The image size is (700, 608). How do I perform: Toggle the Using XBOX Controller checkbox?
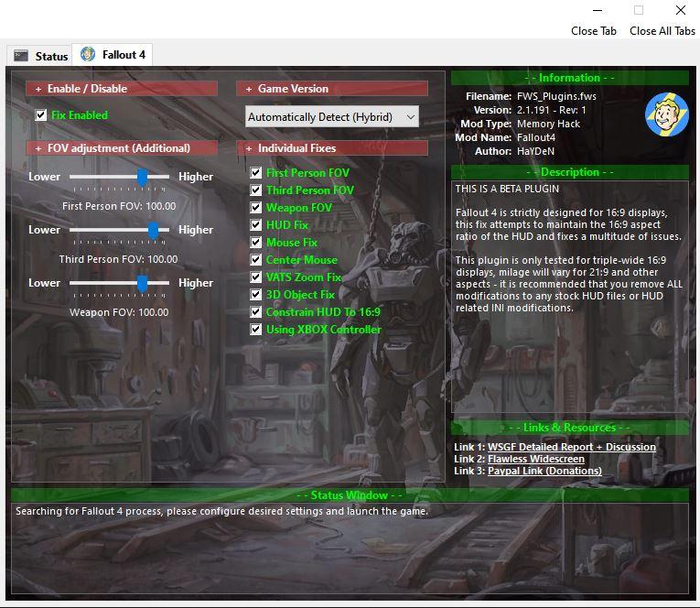256,330
